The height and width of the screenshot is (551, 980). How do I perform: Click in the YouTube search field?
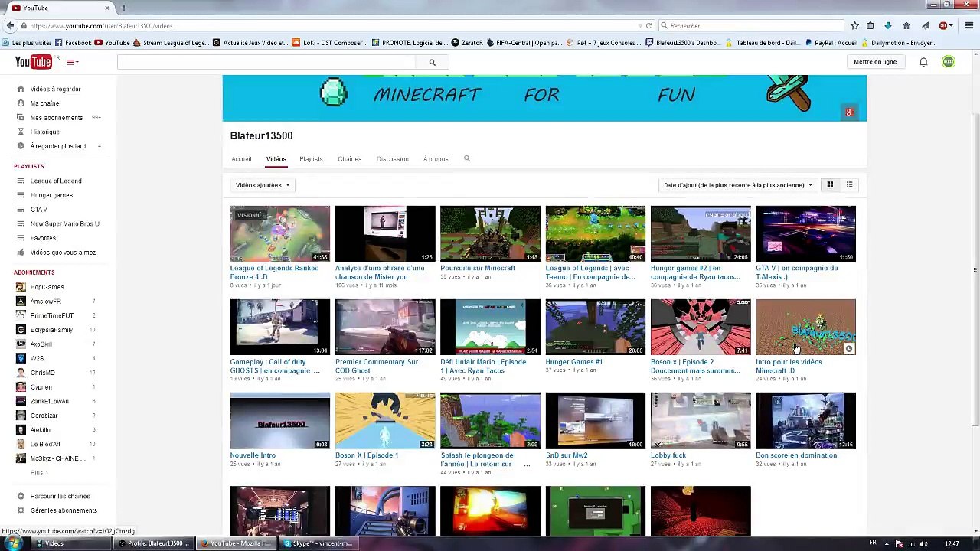pos(266,63)
